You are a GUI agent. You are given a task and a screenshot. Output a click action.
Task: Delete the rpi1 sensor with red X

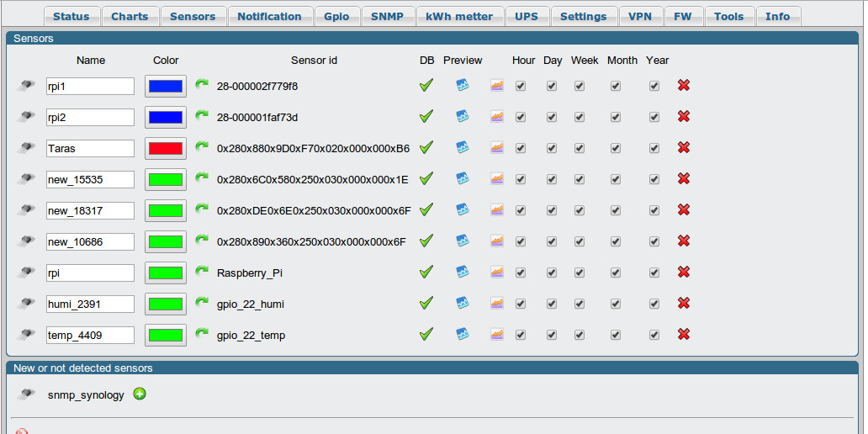[x=684, y=85]
